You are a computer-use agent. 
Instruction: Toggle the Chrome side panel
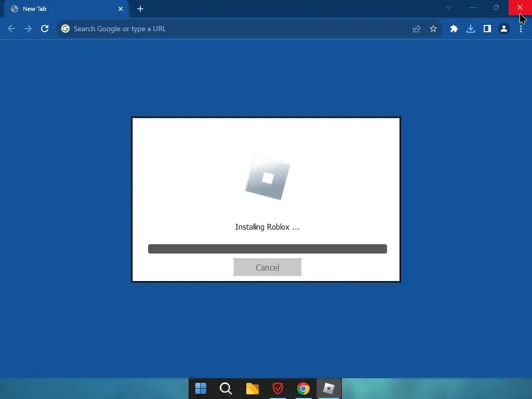[487, 29]
